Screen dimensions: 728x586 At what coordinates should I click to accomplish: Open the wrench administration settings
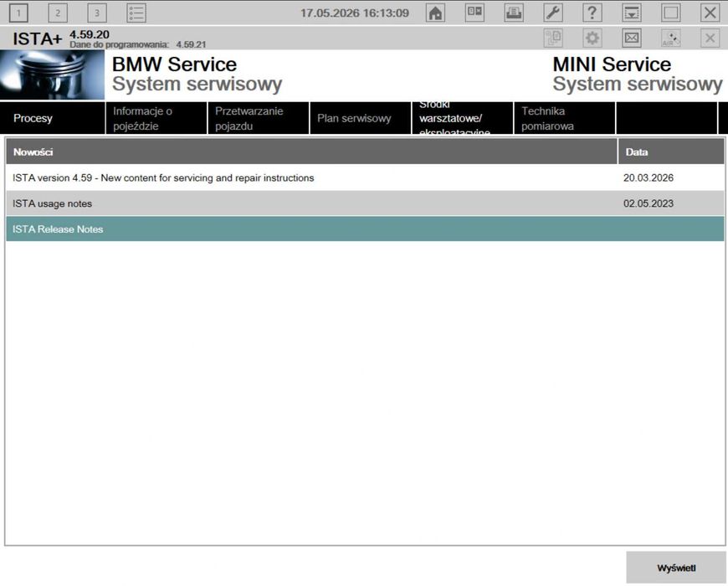(x=553, y=13)
